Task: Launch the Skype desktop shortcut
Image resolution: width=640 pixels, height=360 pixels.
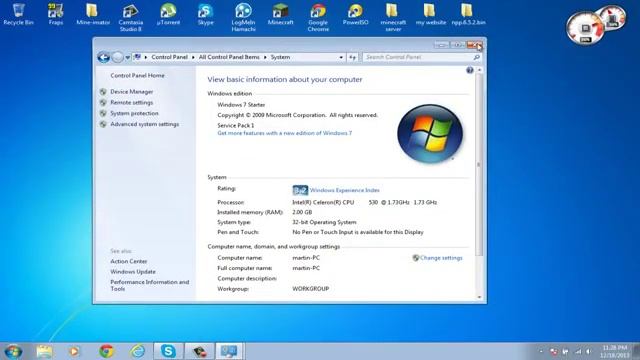Action: tap(205, 14)
